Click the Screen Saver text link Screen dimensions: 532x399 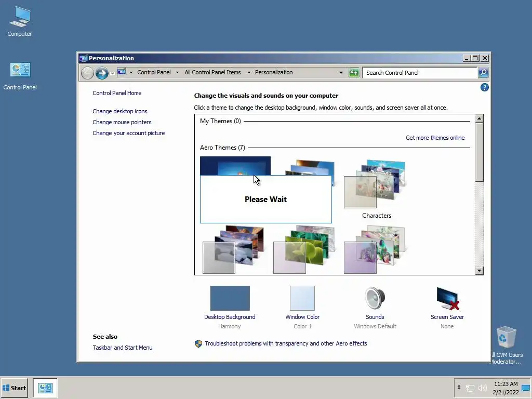[447, 317]
